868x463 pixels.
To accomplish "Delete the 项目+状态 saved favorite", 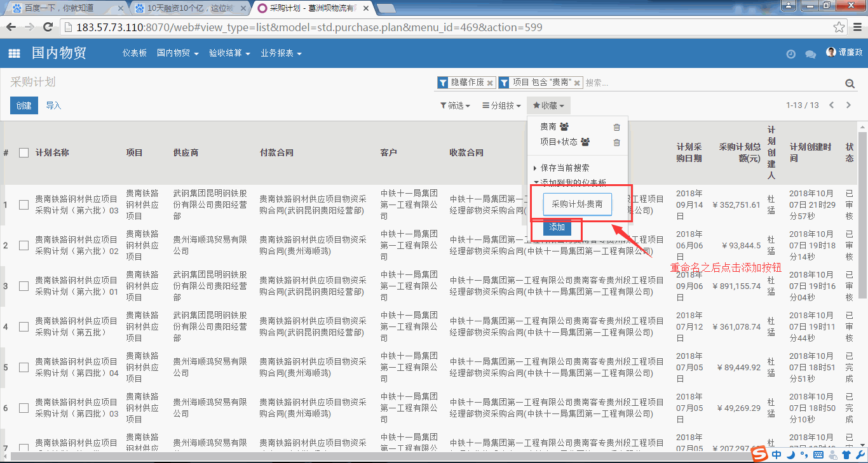I will 616,142.
